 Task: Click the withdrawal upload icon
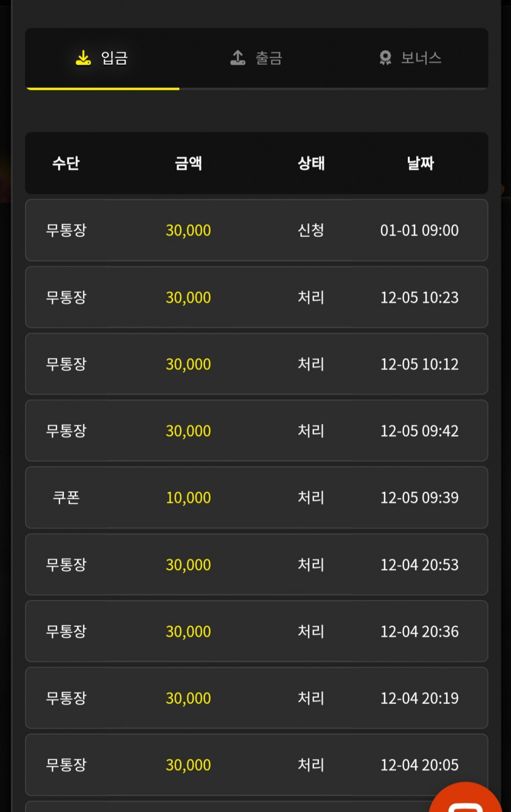point(238,58)
